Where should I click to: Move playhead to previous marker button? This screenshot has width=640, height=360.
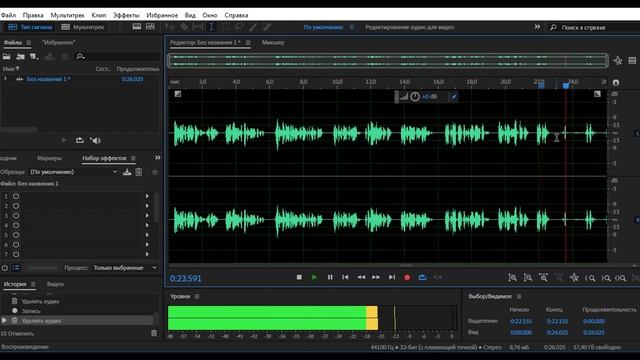[x=345, y=277]
